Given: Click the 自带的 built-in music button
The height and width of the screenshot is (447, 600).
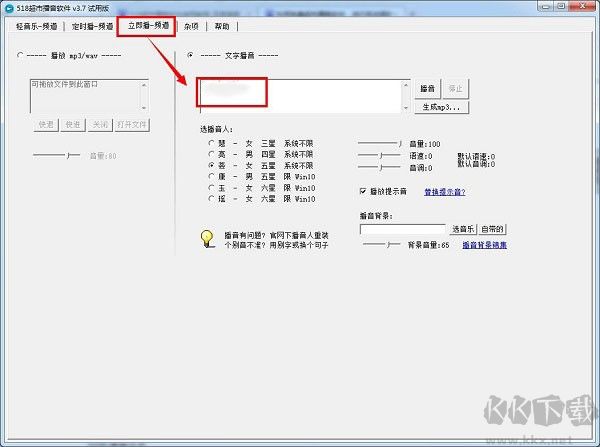Looking at the screenshot, I should [492, 229].
